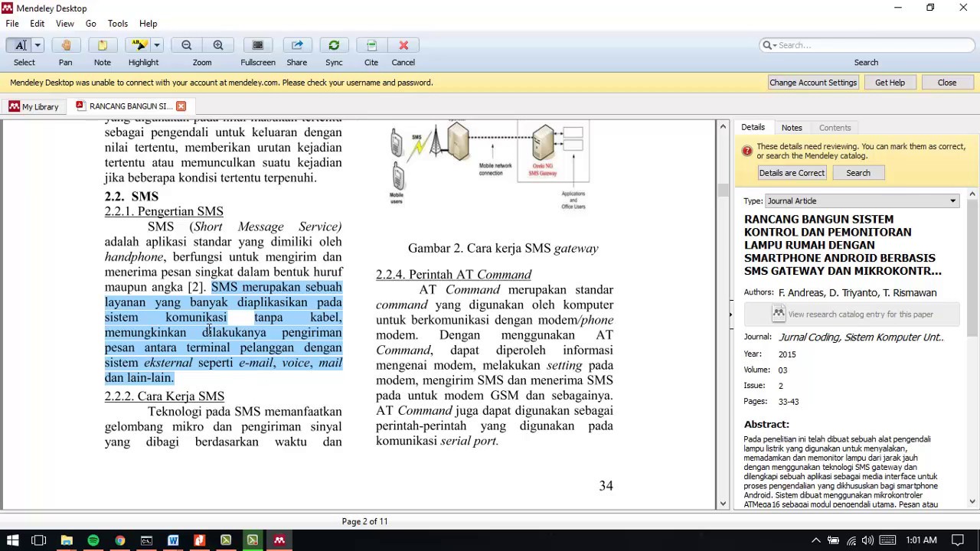Viewport: 980px width, 551px height.
Task: Activate the Highlight marker tool
Action: pyautogui.click(x=139, y=45)
